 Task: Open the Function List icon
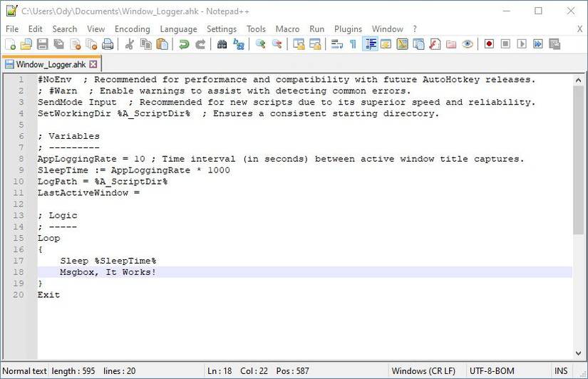pos(435,44)
